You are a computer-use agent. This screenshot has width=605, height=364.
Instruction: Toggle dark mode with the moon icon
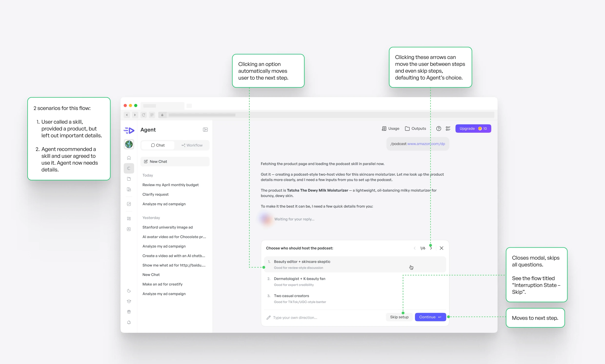129,291
